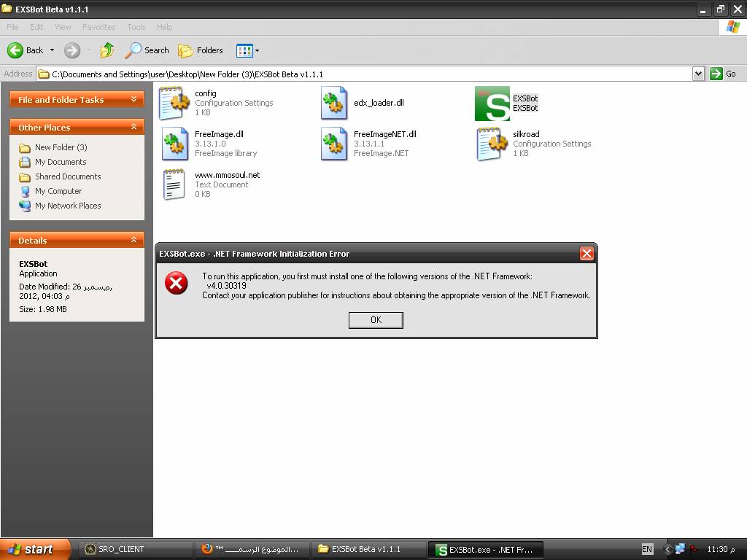
Task: Click the New Folder (3) folder icon
Action: tap(25, 148)
